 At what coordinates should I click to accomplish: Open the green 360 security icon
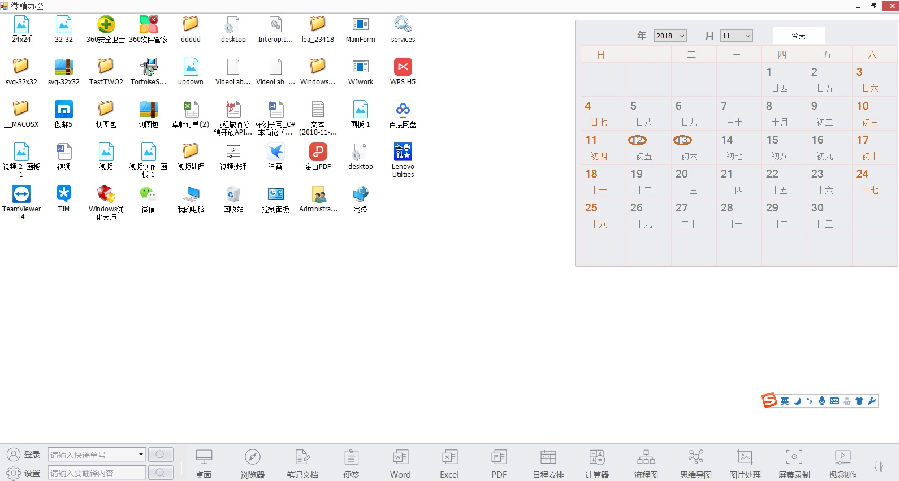[105, 24]
